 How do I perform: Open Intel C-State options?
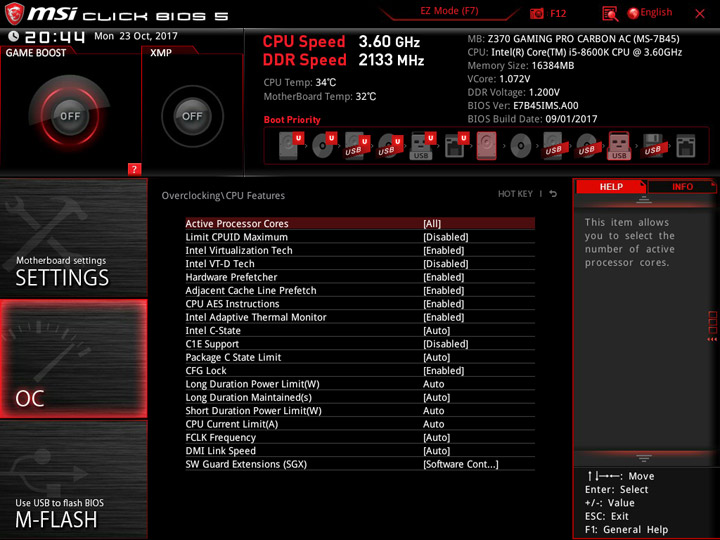click(360, 330)
